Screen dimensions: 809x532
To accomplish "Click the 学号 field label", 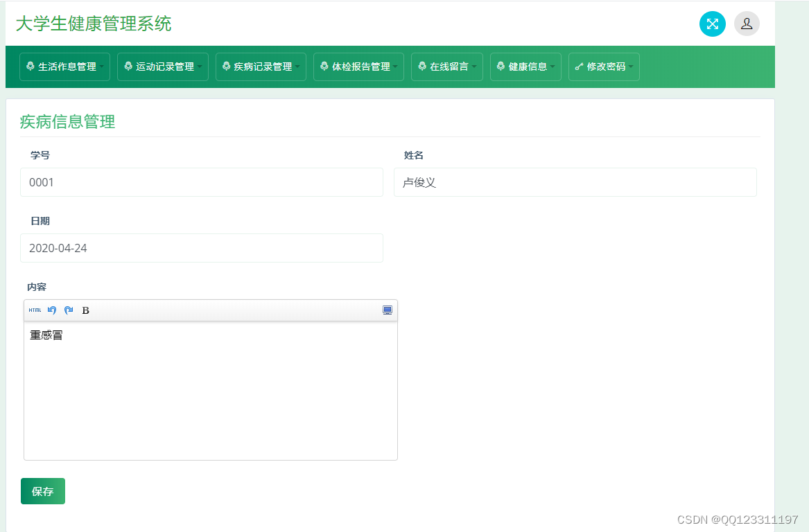I will (x=40, y=155).
